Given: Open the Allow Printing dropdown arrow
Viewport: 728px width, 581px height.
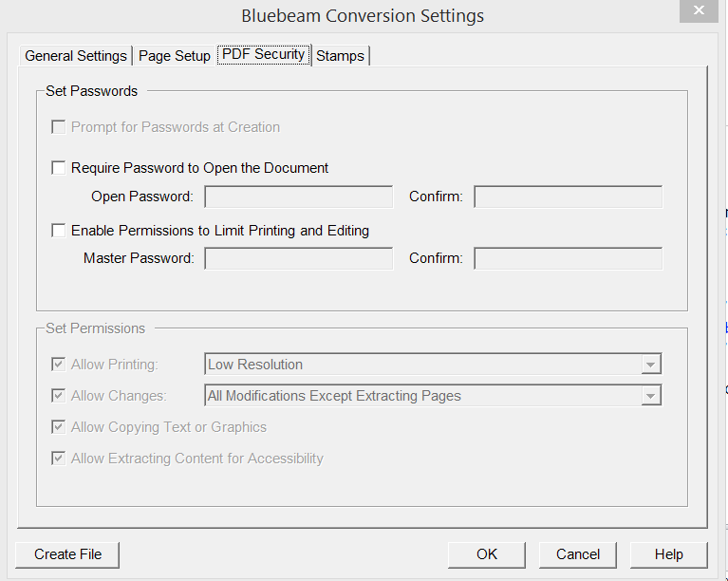Looking at the screenshot, I should click(651, 365).
